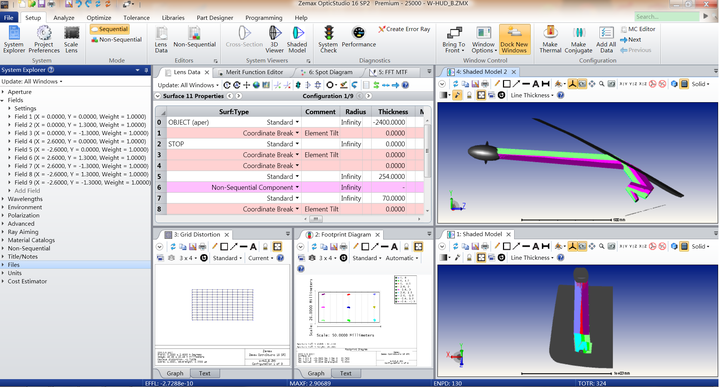
Task: Open surface type dropdown for STOP row
Action: [x=297, y=144]
